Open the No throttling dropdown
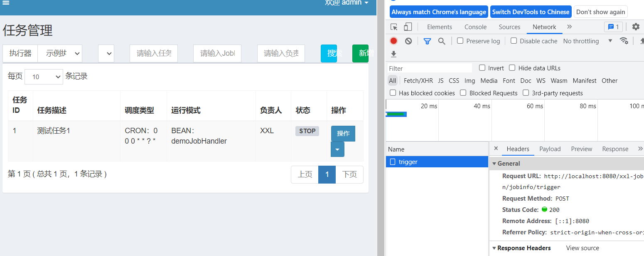 tap(587, 41)
